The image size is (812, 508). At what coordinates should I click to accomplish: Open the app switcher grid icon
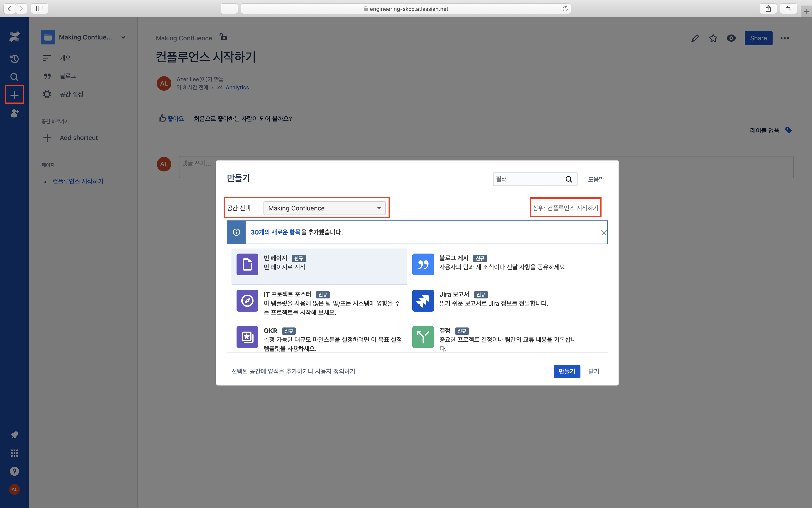click(14, 453)
